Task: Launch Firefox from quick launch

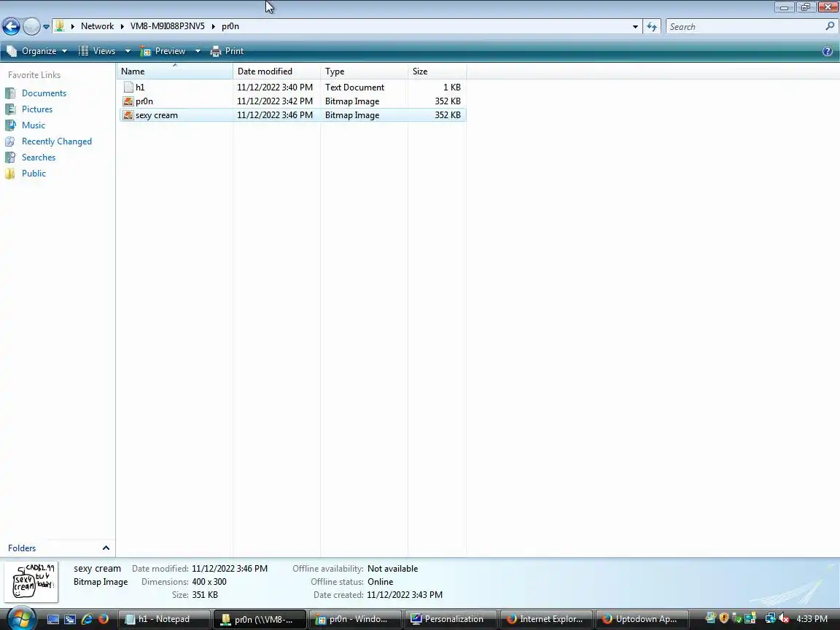Action: 104,619
